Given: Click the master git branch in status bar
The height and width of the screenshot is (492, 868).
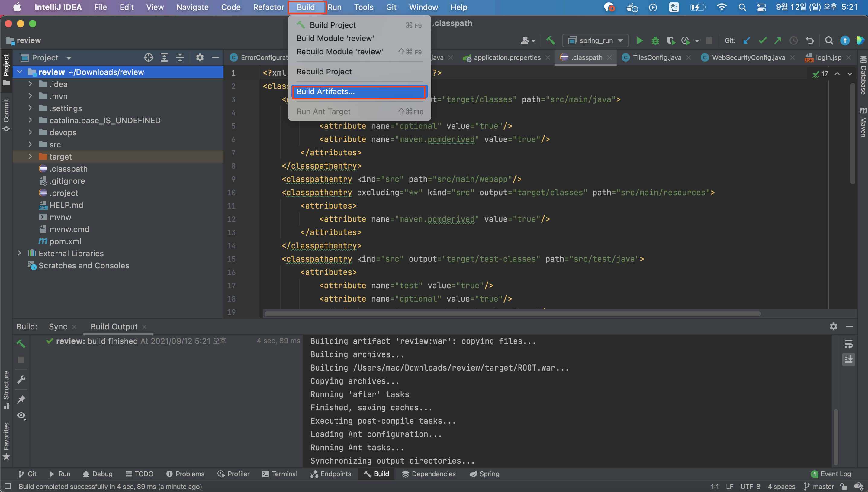Looking at the screenshot, I should pyautogui.click(x=819, y=486).
